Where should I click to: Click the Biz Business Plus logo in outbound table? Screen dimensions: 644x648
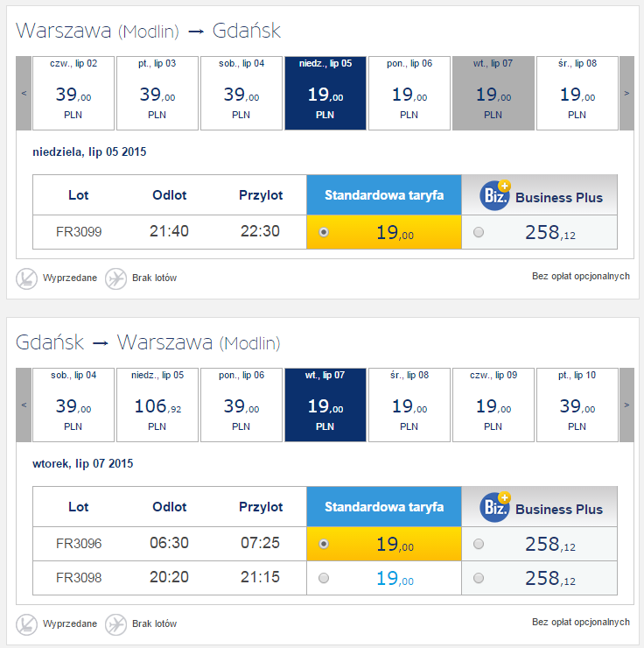click(495, 195)
